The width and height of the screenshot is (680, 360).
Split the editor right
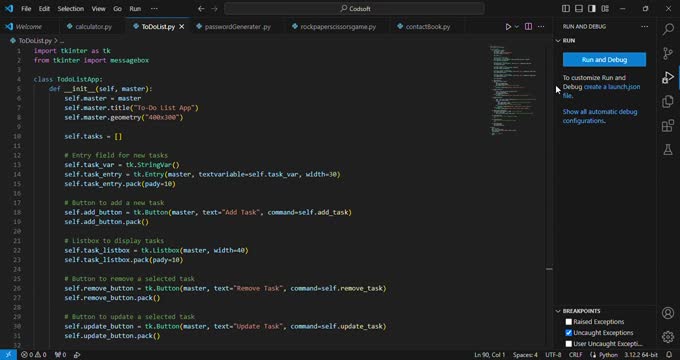[x=528, y=27]
